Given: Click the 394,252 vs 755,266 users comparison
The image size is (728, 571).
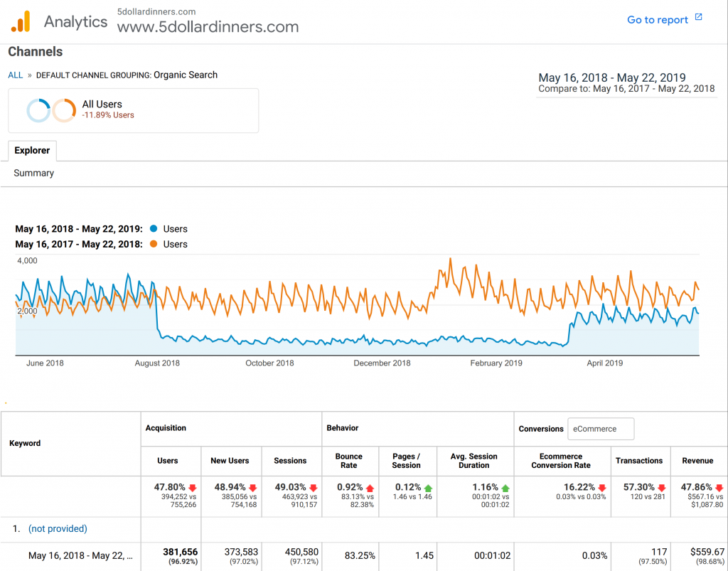Looking at the screenshot, I should 178,501.
